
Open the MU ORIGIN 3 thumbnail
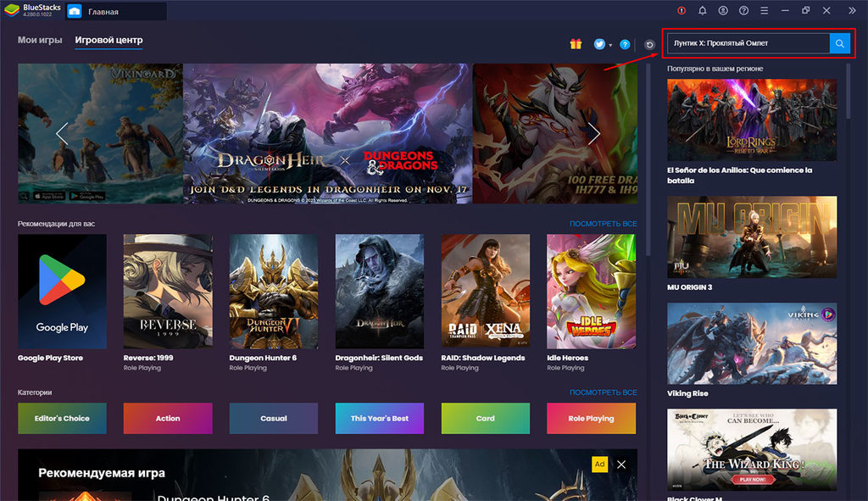tap(752, 237)
